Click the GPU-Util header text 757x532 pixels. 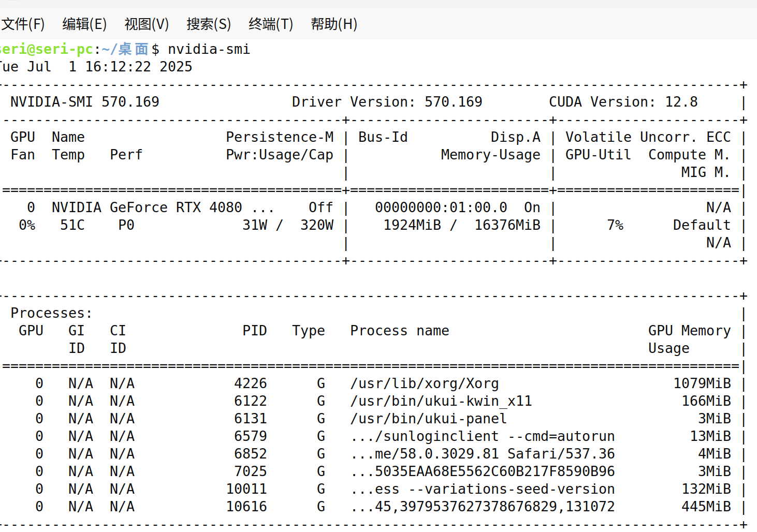coord(599,155)
